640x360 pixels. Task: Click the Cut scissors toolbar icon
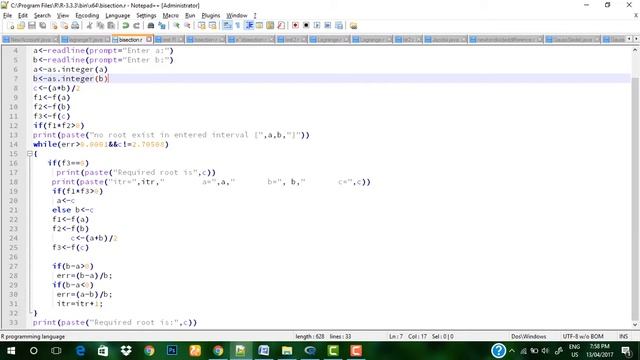89,26
